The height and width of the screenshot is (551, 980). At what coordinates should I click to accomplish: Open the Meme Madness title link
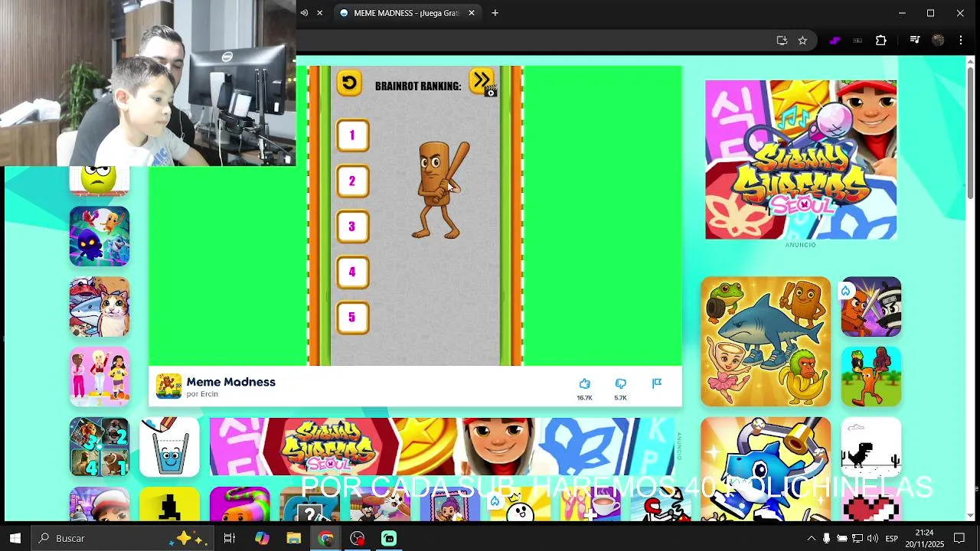point(230,382)
